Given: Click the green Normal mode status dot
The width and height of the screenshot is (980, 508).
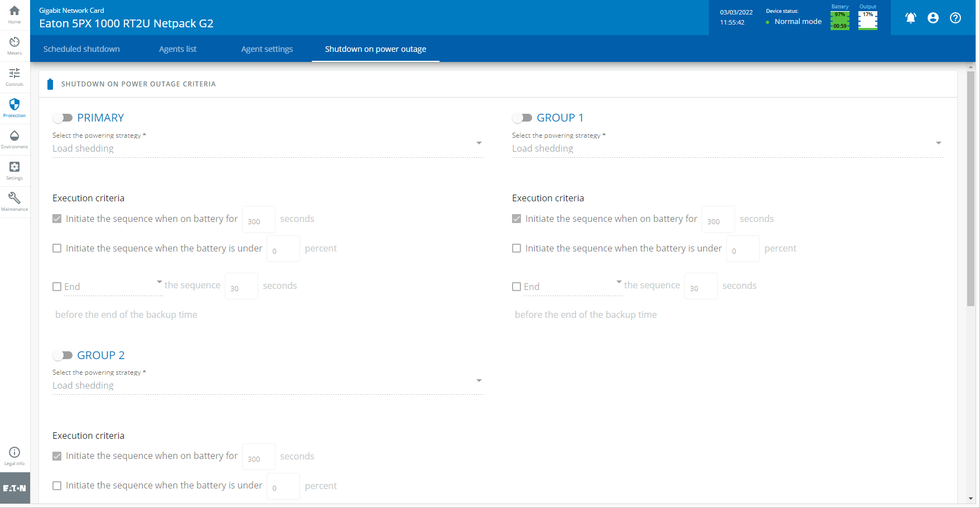Looking at the screenshot, I should [767, 22].
